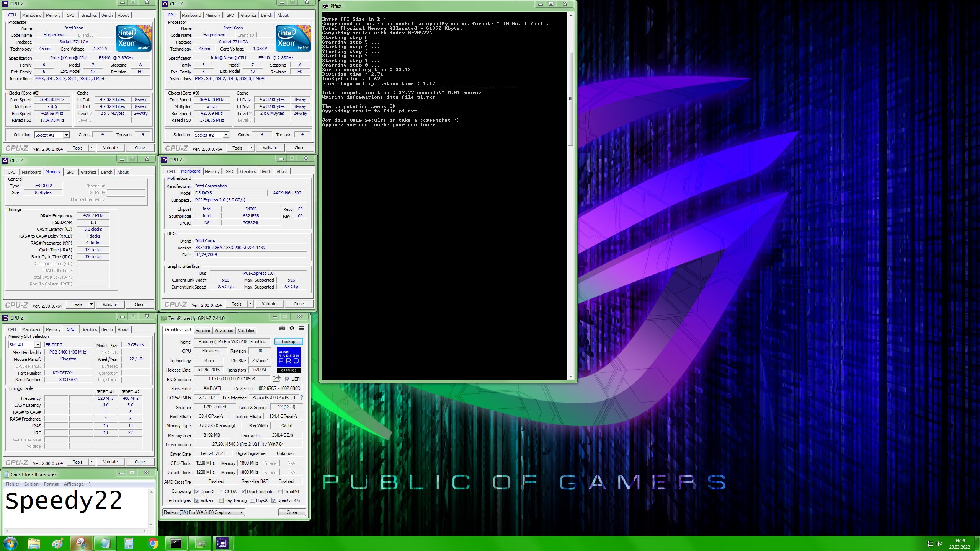Switch to GPU-Z via its taskbar icon
The height and width of the screenshot is (551, 980).
click(200, 543)
